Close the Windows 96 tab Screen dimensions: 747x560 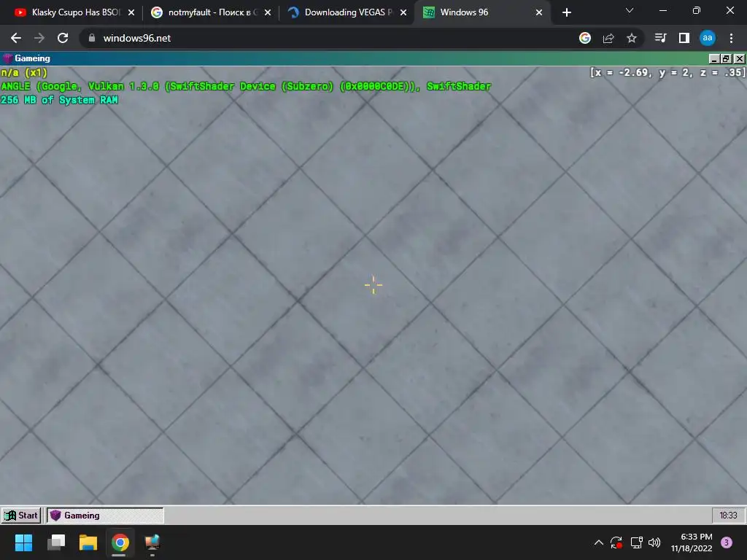pyautogui.click(x=539, y=12)
